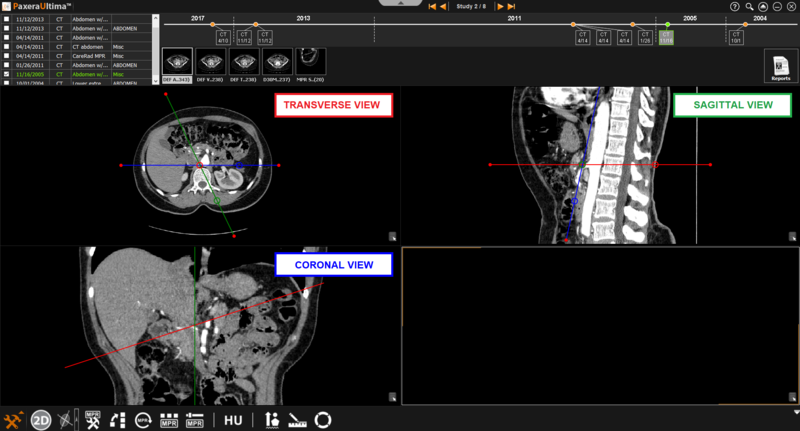This screenshot has width=800, height=431.
Task: Click the MPR tools icon
Action: point(93,419)
